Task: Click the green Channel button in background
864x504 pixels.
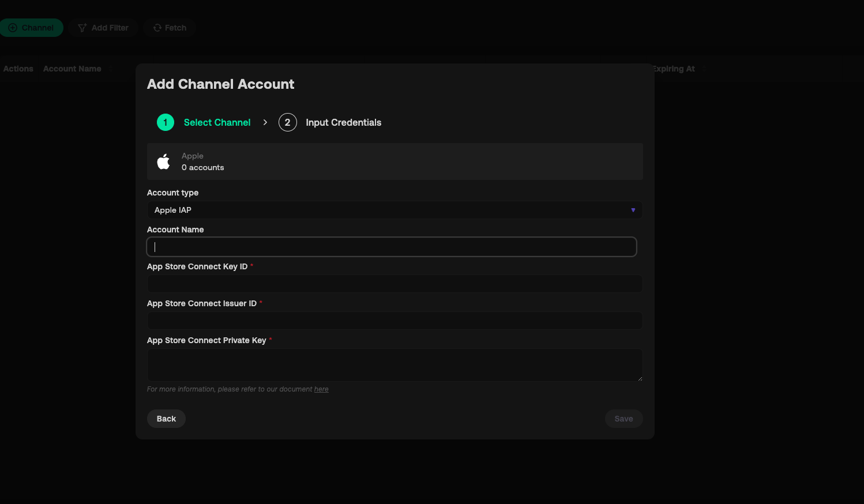Action: click(31, 28)
